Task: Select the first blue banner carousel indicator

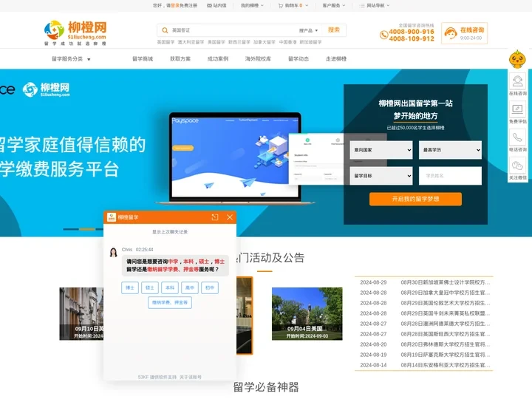Action: 71,229
